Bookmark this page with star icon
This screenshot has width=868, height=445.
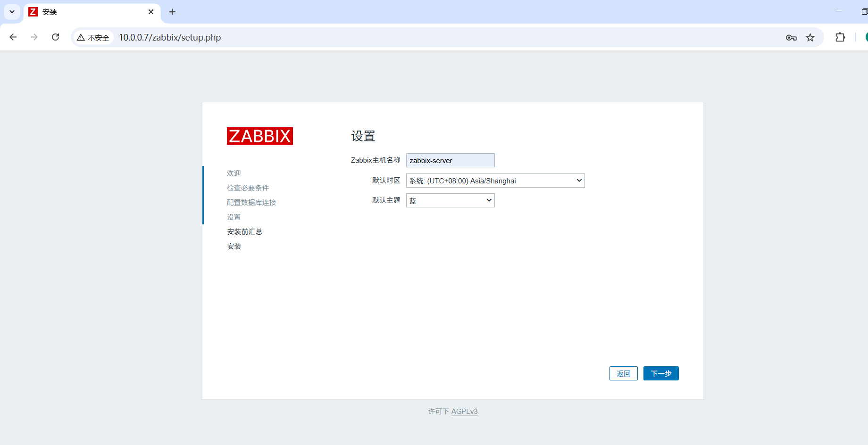click(810, 38)
